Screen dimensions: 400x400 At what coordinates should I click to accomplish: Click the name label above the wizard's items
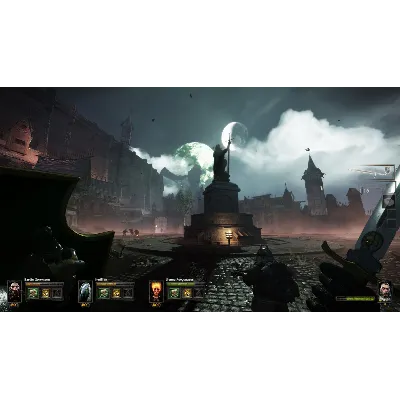(x=180, y=280)
